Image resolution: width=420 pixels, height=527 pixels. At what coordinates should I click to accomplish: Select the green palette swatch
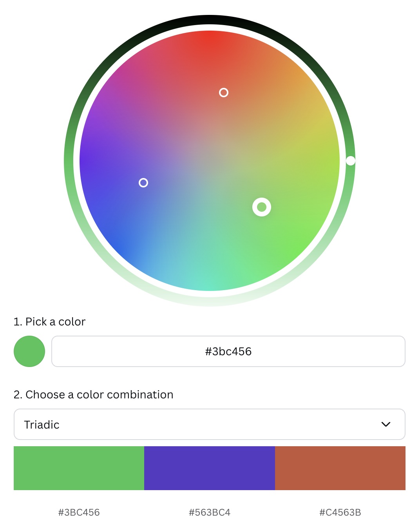pos(79,468)
